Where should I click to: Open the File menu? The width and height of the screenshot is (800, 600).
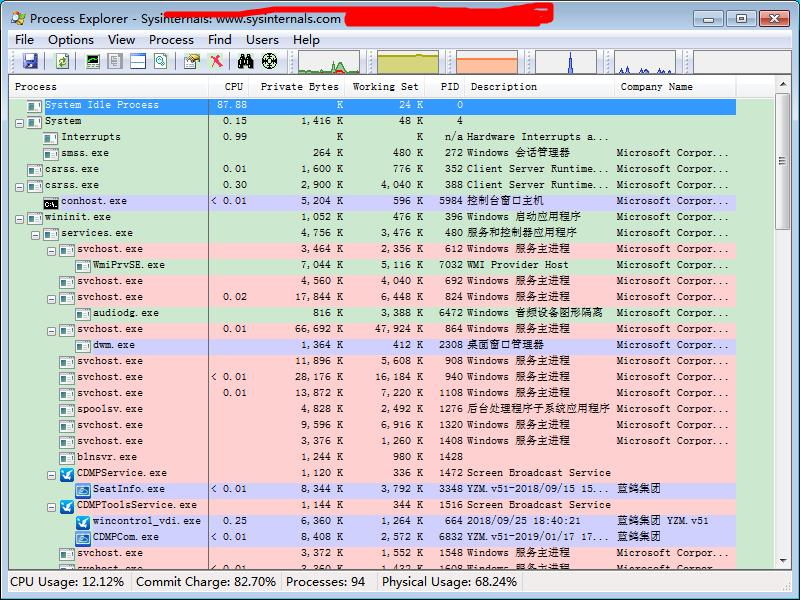[24, 40]
